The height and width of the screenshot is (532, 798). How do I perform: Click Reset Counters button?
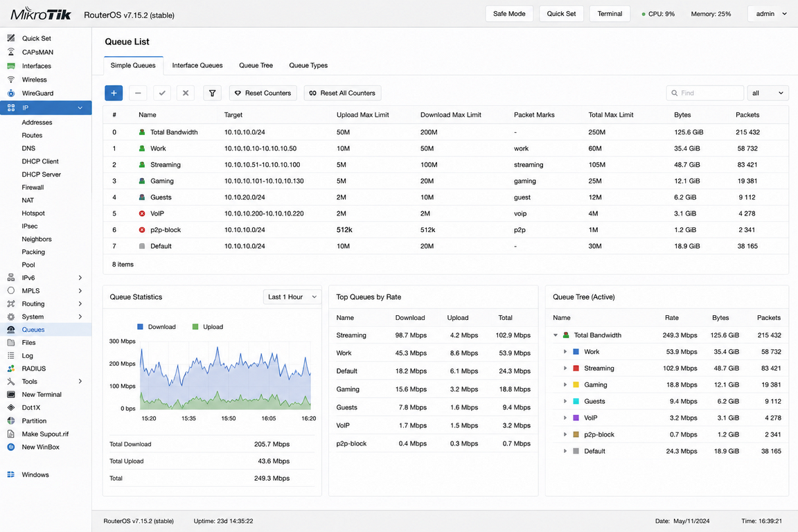(263, 93)
